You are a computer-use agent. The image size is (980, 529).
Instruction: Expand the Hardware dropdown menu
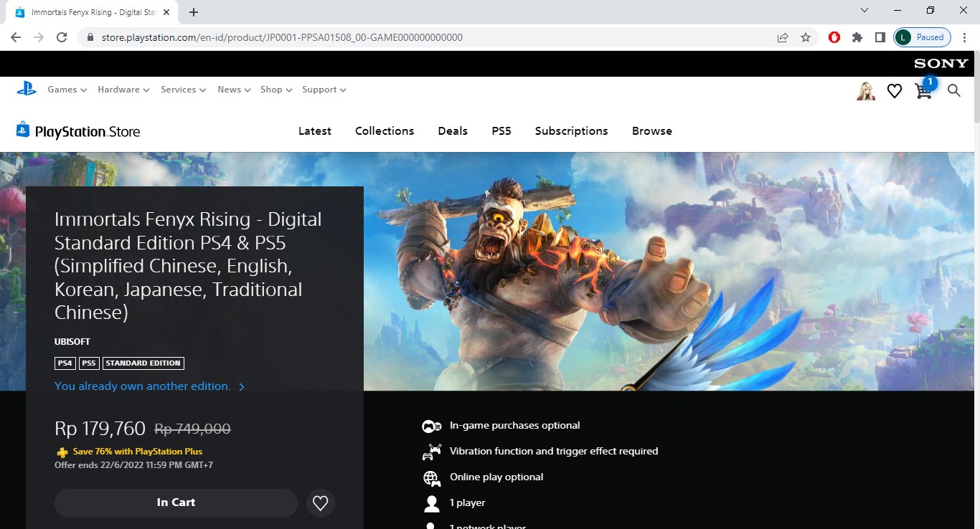(123, 90)
